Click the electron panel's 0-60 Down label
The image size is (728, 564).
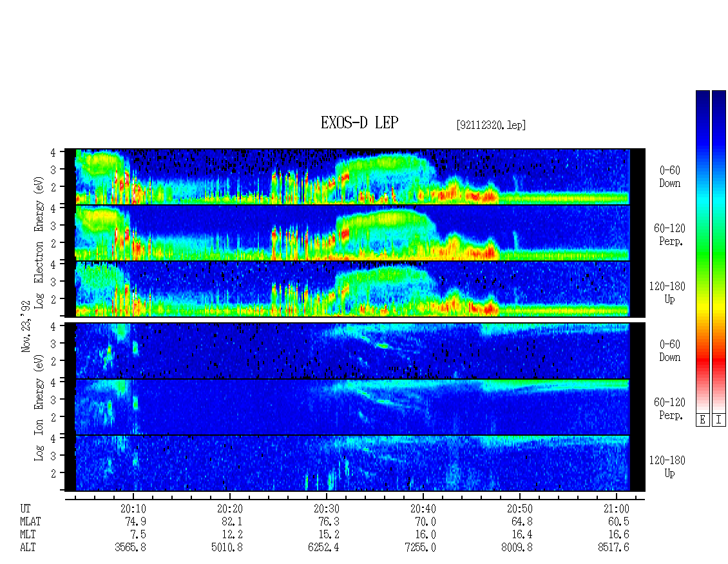(x=669, y=177)
